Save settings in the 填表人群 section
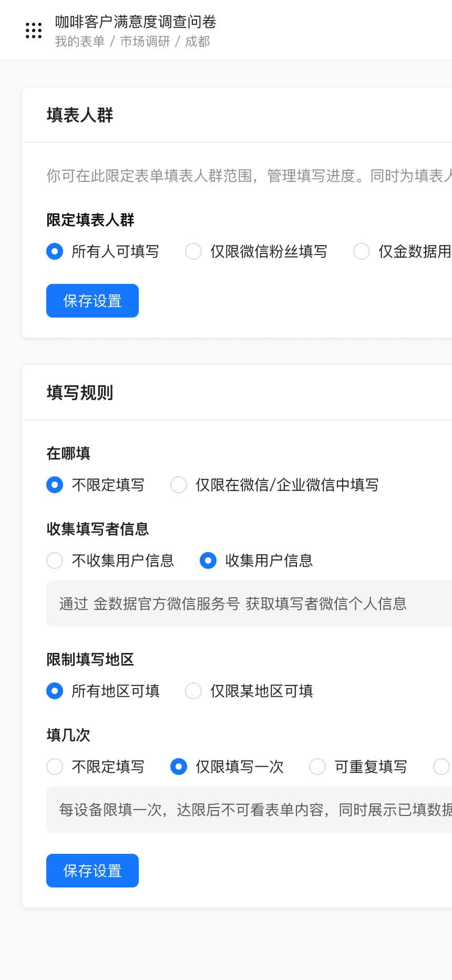Screen dimensions: 452x980 point(93,301)
